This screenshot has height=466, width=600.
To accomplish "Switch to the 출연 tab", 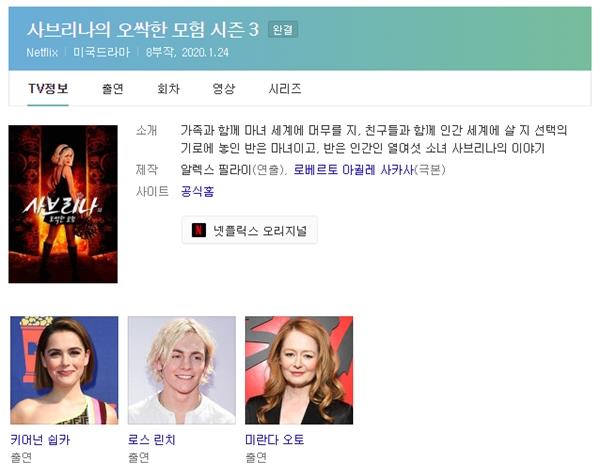I will pyautogui.click(x=112, y=89).
